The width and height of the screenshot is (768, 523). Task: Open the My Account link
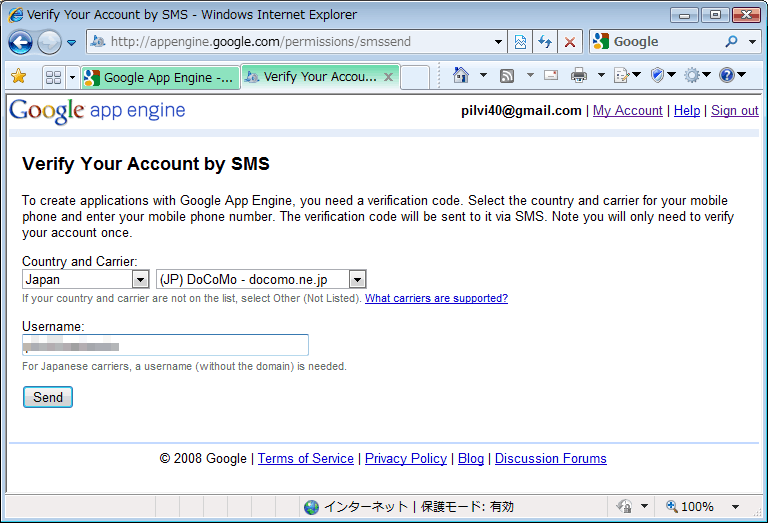pos(627,111)
